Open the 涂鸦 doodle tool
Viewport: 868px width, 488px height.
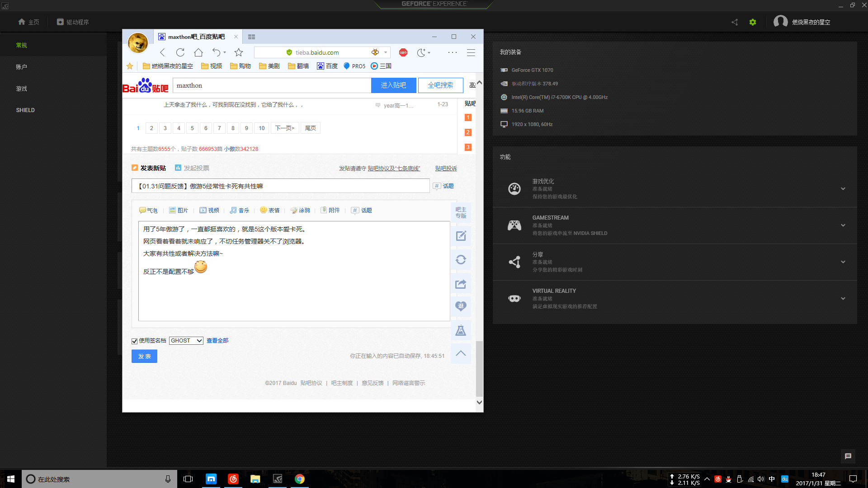(300, 210)
